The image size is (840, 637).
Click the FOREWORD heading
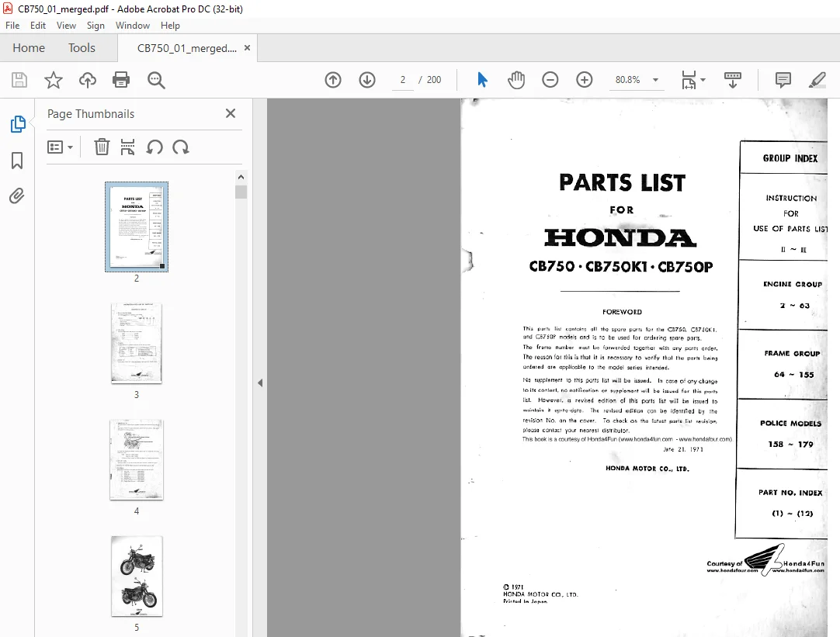(622, 312)
